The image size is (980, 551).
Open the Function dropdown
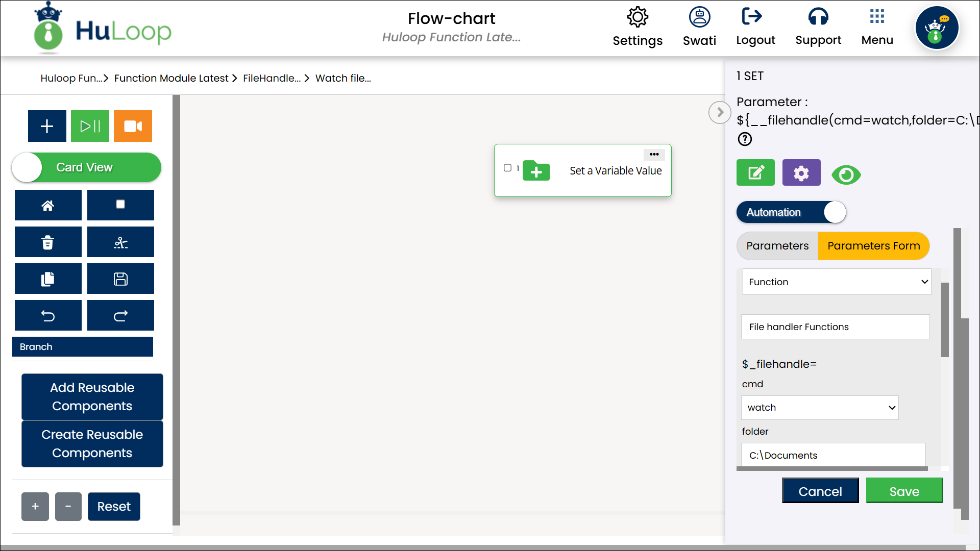tap(836, 282)
